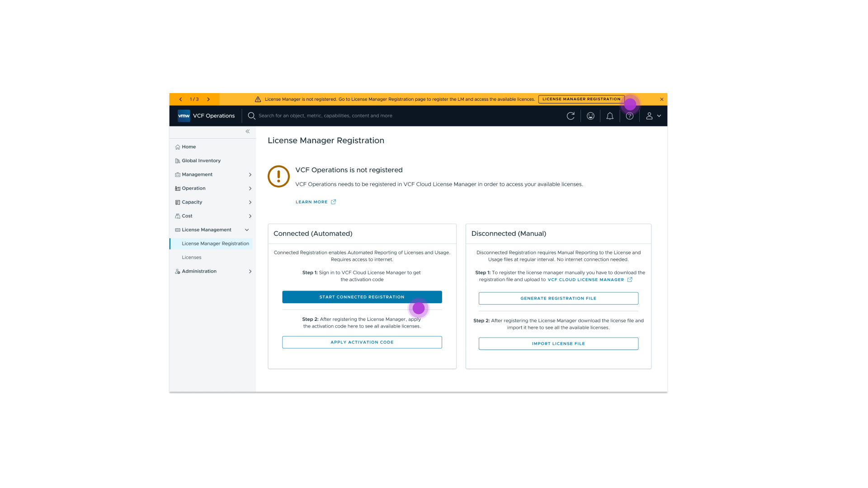Open the help question mark icon
The height and width of the screenshot is (488, 868).
click(x=629, y=116)
